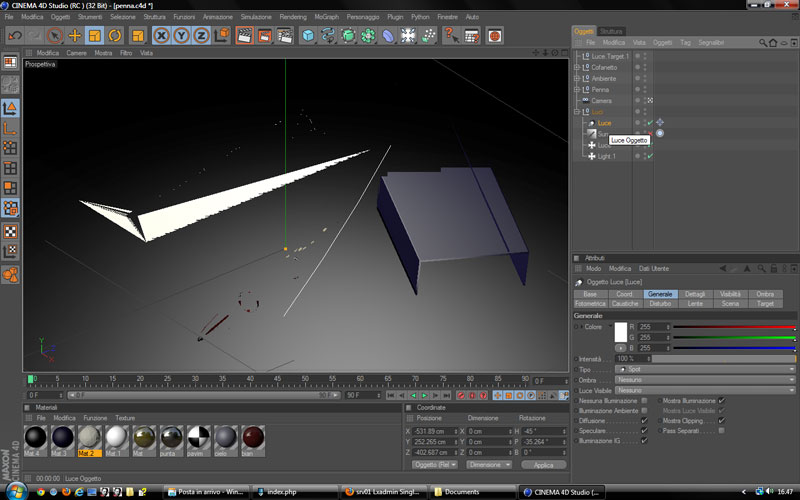Click the white Colore swatch
Screen dimensions: 800x500
coord(620,332)
